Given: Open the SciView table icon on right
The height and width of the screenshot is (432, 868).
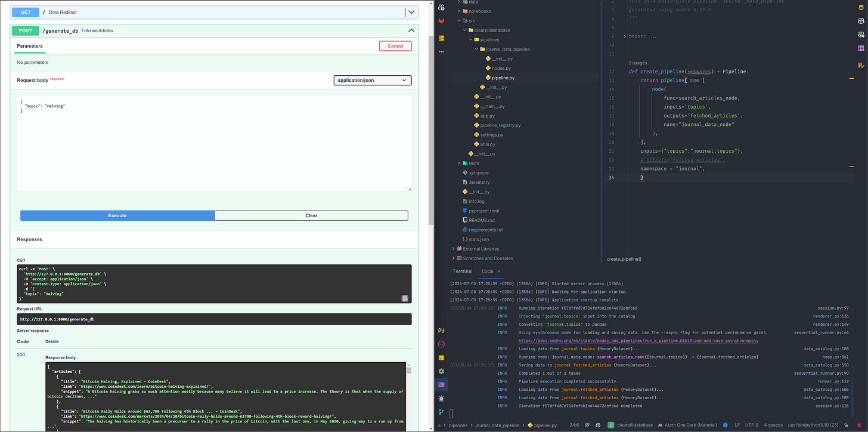Looking at the screenshot, I should 861,48.
